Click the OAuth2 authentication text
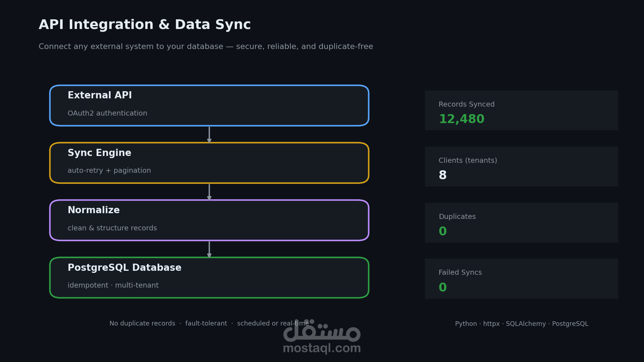This screenshot has width=644, height=362. coord(107,113)
